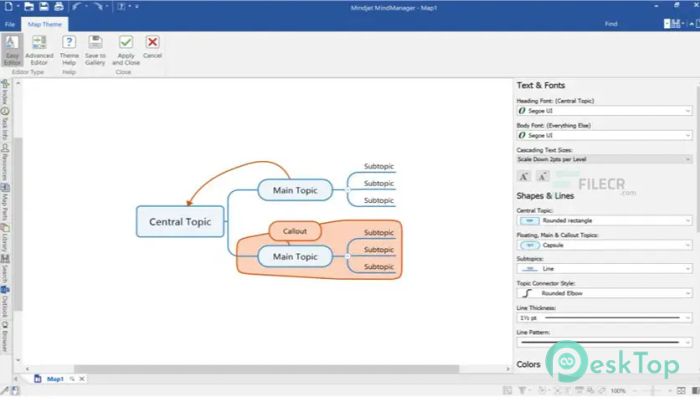Click the Undo arrow in the quick access toolbar

tap(77, 6)
